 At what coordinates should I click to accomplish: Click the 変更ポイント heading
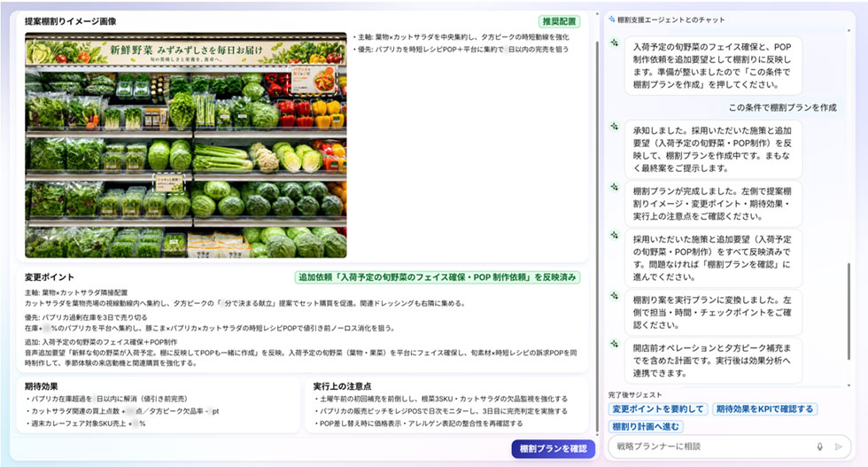coord(49,277)
